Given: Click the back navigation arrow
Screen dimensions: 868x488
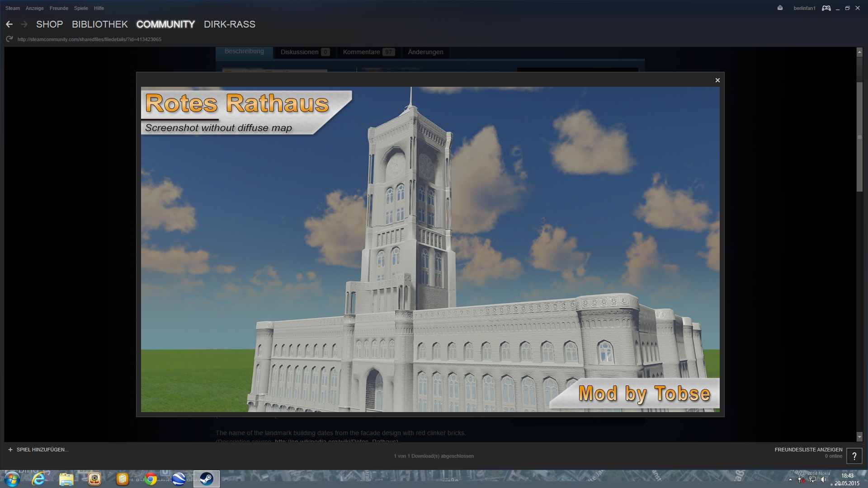Looking at the screenshot, I should [9, 24].
